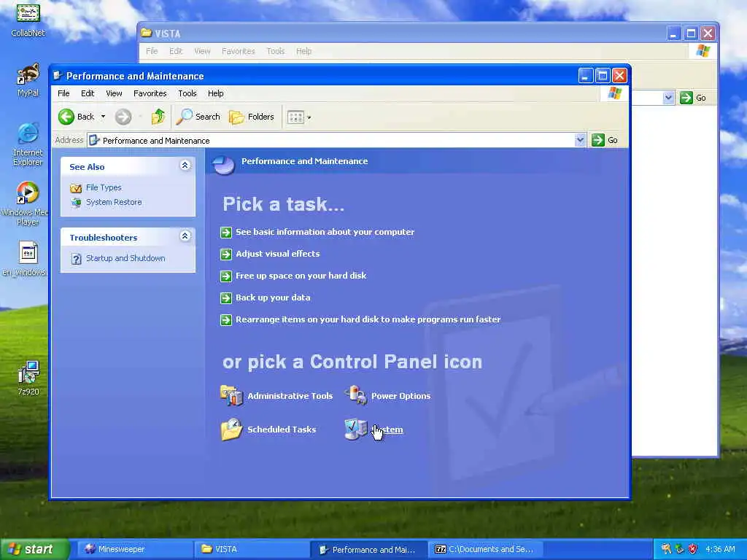Open System Restore link
This screenshot has height=560, width=747.
tap(114, 202)
